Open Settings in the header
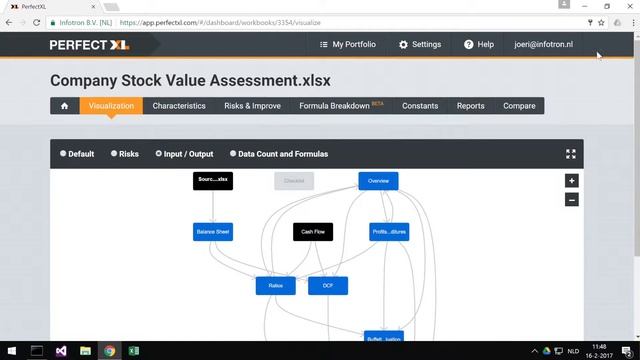640x360 pixels. [420, 44]
